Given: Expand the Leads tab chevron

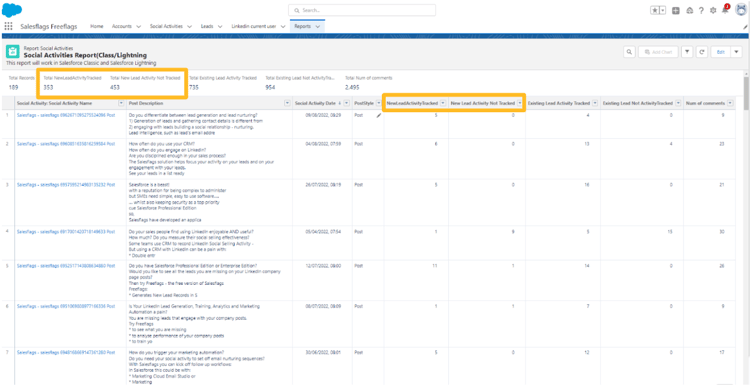Looking at the screenshot, I should (220, 27).
